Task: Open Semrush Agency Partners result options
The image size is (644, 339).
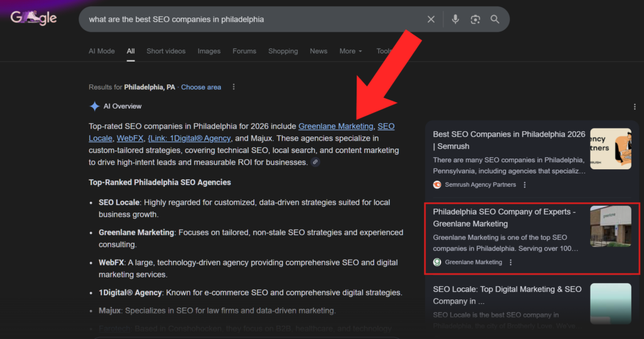Action: [525, 185]
